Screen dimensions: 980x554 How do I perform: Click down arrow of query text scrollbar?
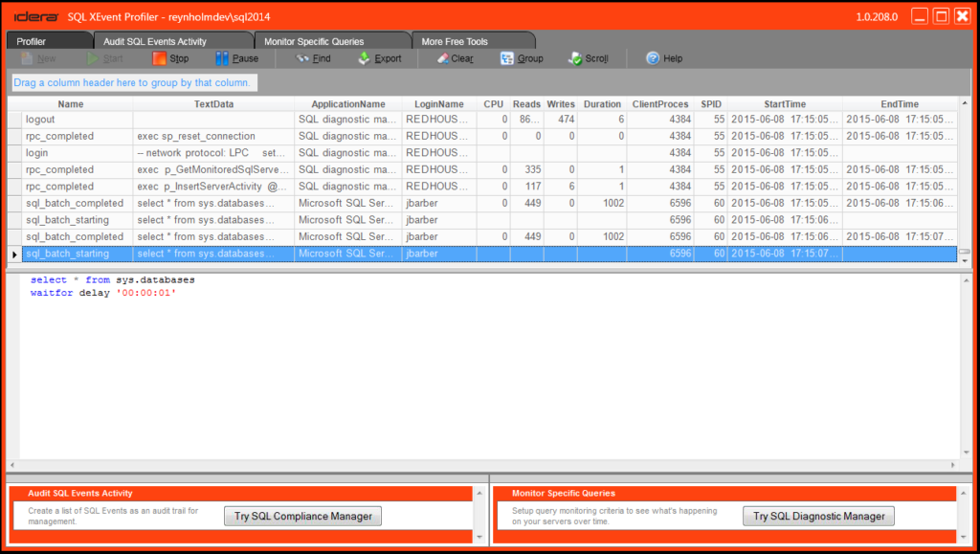click(x=967, y=453)
